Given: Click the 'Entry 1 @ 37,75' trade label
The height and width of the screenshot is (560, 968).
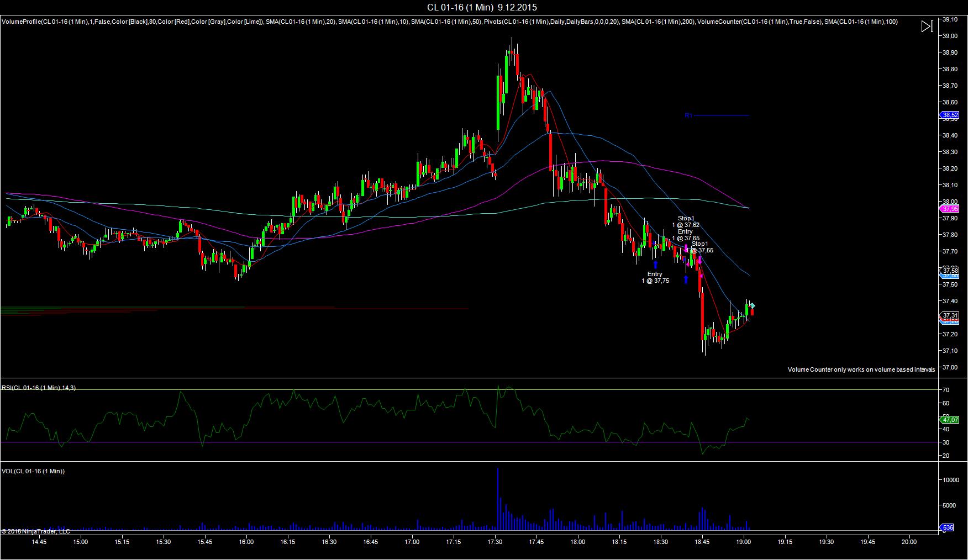Looking at the screenshot, I should (x=655, y=277).
